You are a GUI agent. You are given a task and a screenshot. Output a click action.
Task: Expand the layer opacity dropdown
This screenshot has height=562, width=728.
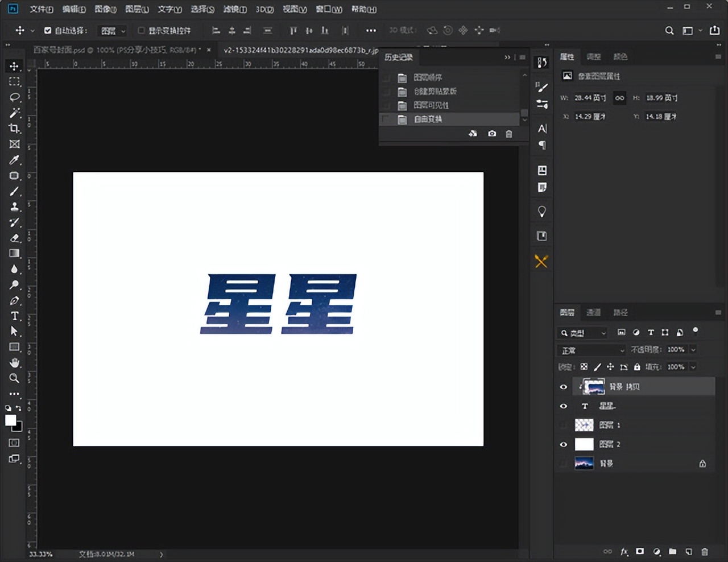click(x=693, y=350)
